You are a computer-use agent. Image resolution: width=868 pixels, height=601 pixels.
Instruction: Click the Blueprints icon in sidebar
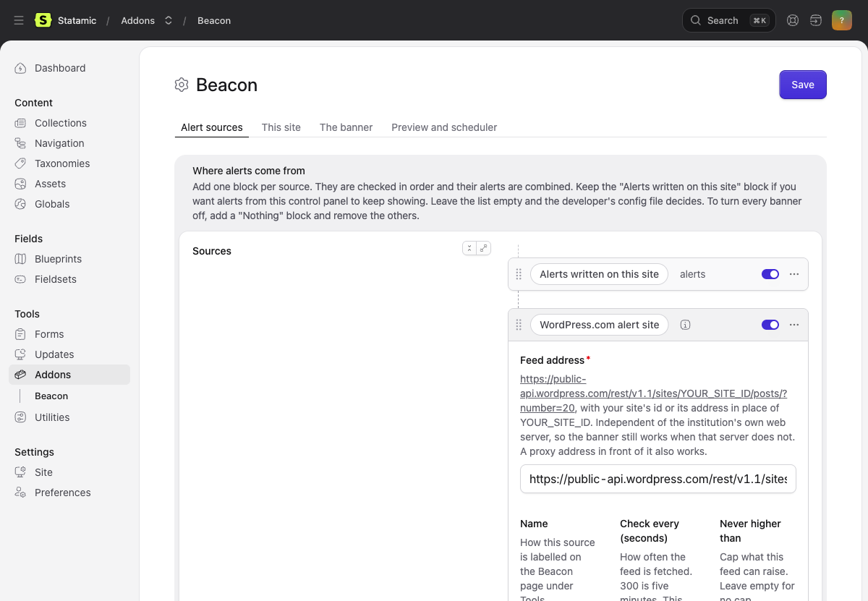tap(21, 259)
